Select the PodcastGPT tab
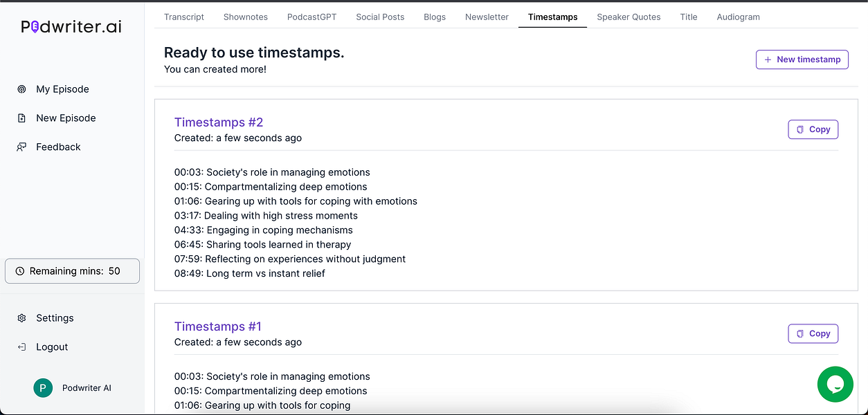Screen dimensions: 868x415 point(311,17)
